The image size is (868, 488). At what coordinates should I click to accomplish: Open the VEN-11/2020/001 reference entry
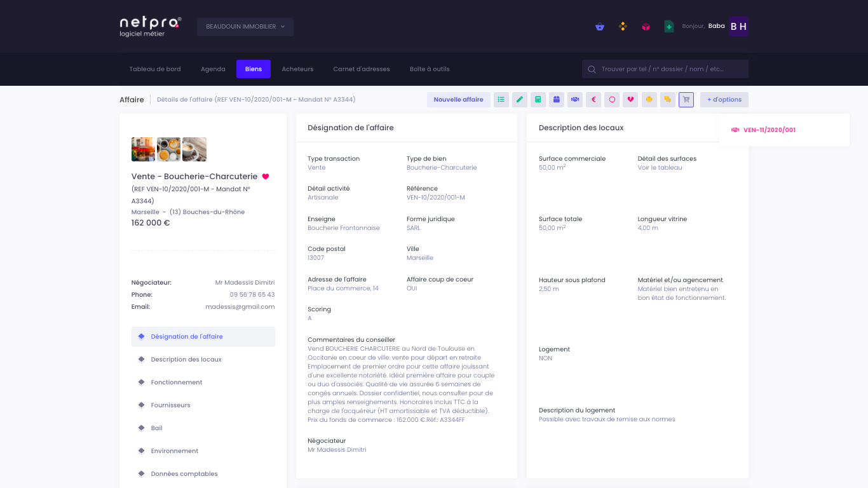click(770, 129)
